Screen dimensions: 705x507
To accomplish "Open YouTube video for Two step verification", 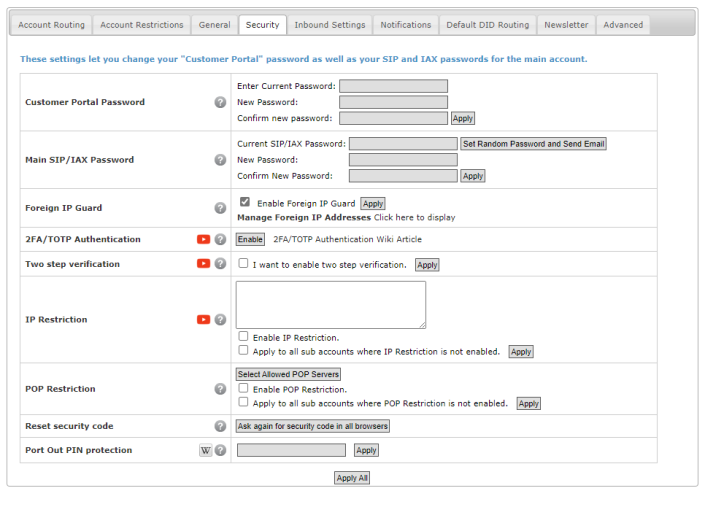I will (x=204, y=264).
